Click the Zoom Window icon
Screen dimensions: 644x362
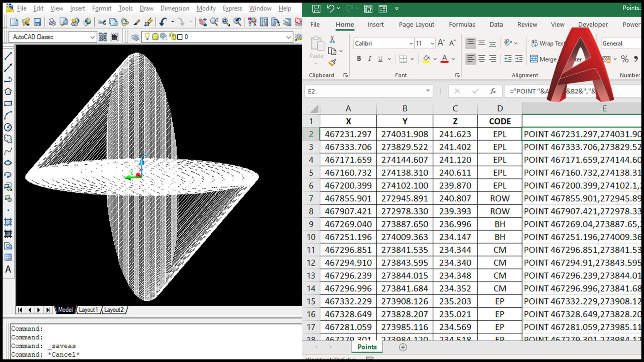(x=226, y=22)
